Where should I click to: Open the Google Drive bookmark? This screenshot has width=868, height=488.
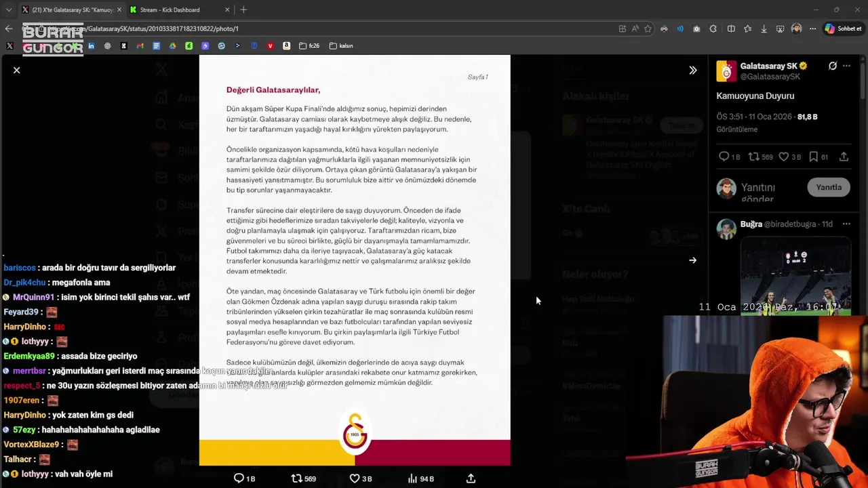point(172,46)
